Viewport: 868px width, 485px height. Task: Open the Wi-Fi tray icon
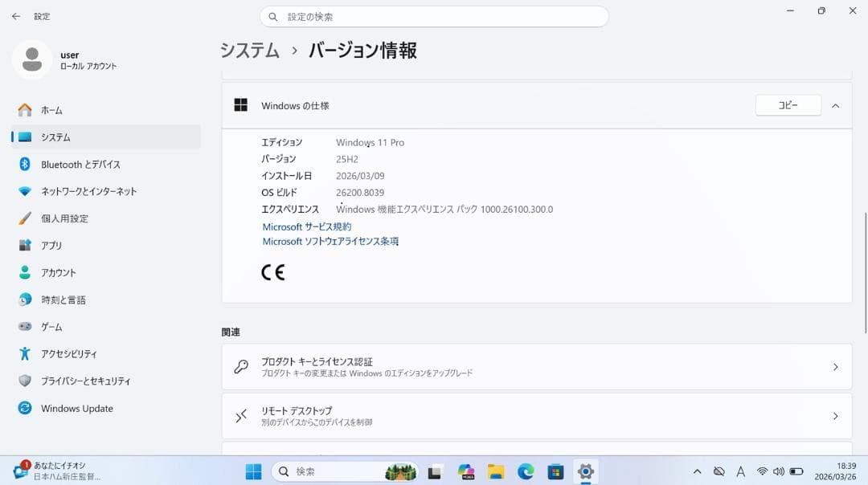pos(762,471)
